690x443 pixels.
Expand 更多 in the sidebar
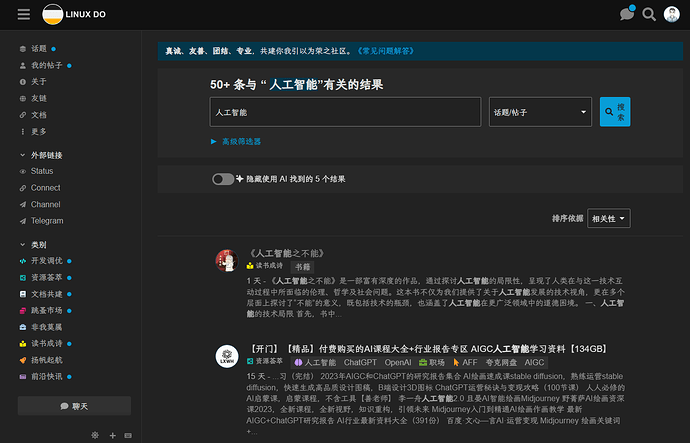[39, 132]
